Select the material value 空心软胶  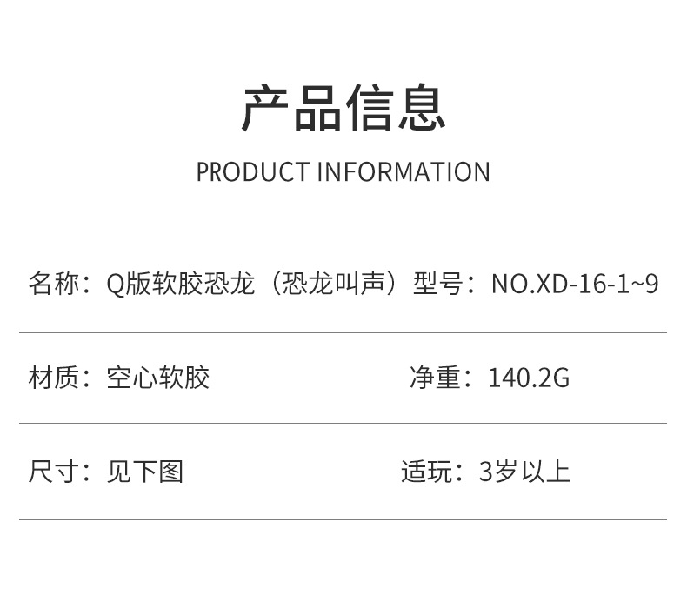click(x=158, y=378)
